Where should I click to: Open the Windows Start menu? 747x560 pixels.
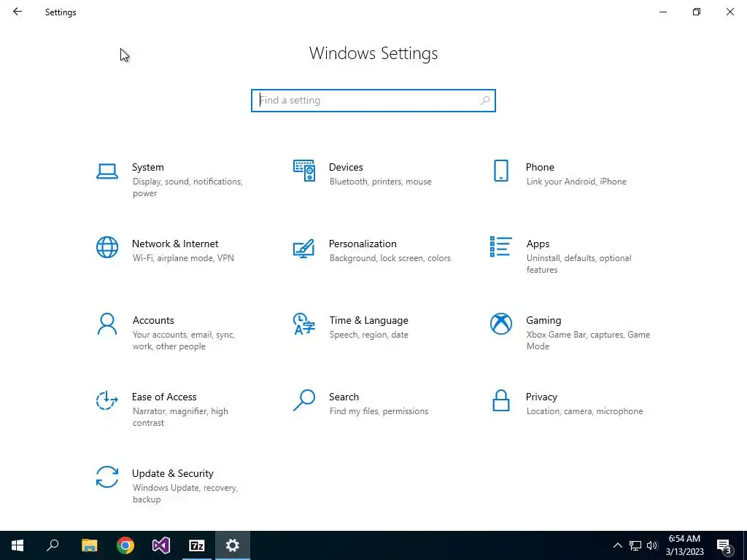(18, 545)
